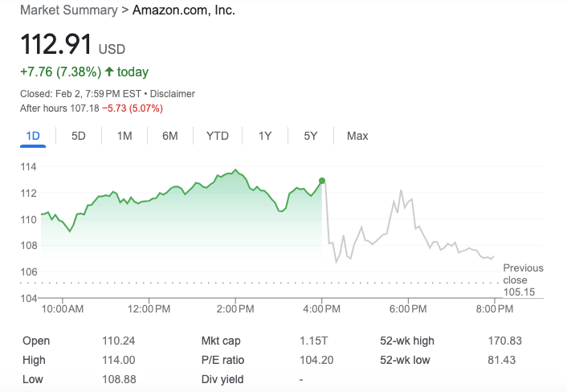
Task: Click the 52-wk high value 170.83
Action: pyautogui.click(x=505, y=341)
